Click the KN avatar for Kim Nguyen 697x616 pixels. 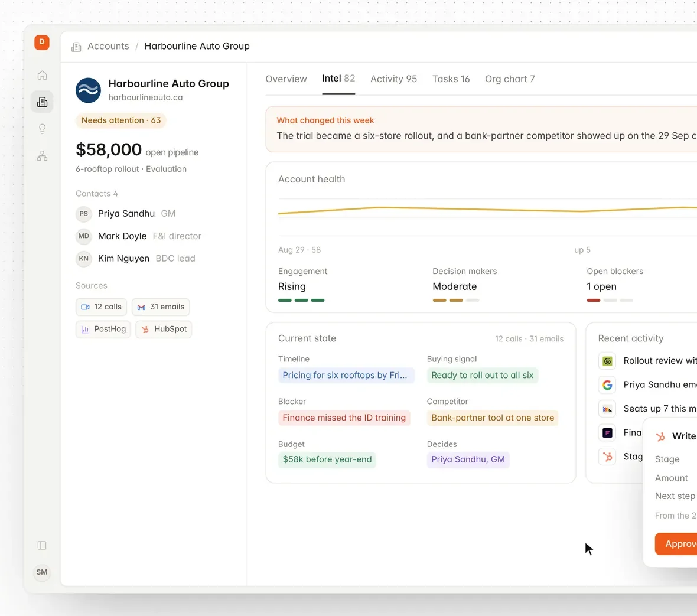pos(83,259)
